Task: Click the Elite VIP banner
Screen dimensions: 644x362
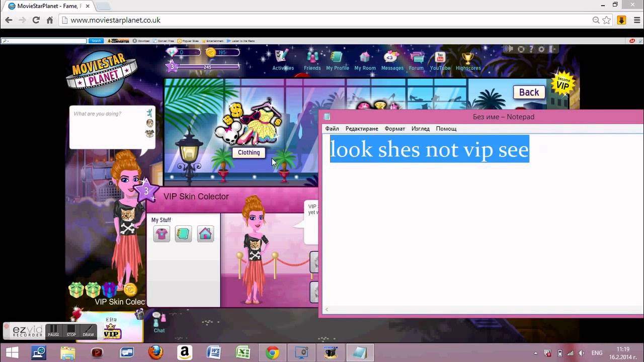Action: [x=110, y=327]
